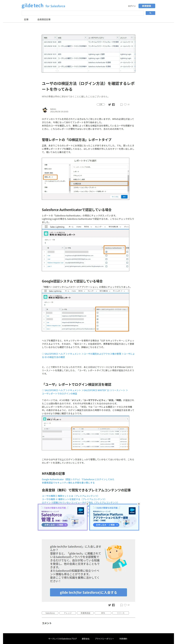Open the 利用規約 footer link
Screen dimensions: 177x644
[x=123, y=638]
